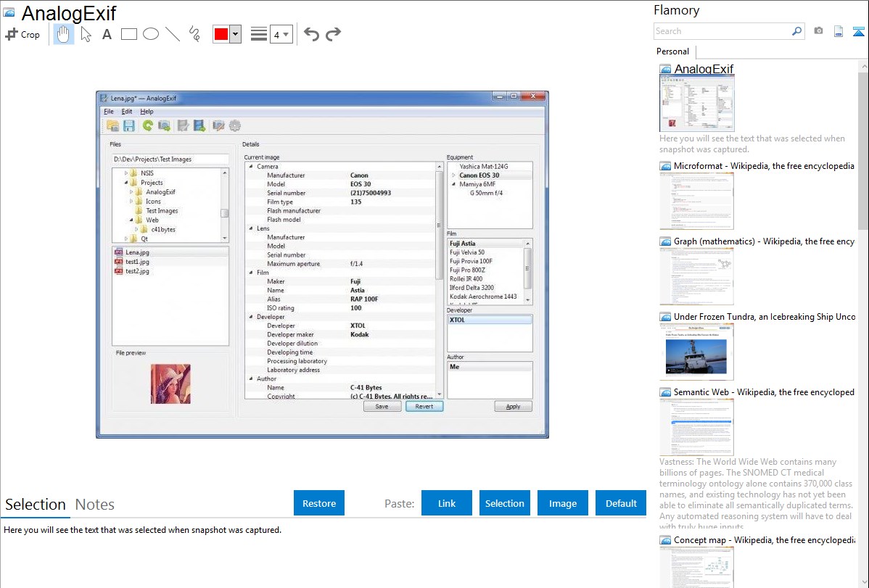Viewport: 869px width, 588px height.
Task: Redo the last undone action
Action: pyautogui.click(x=333, y=34)
